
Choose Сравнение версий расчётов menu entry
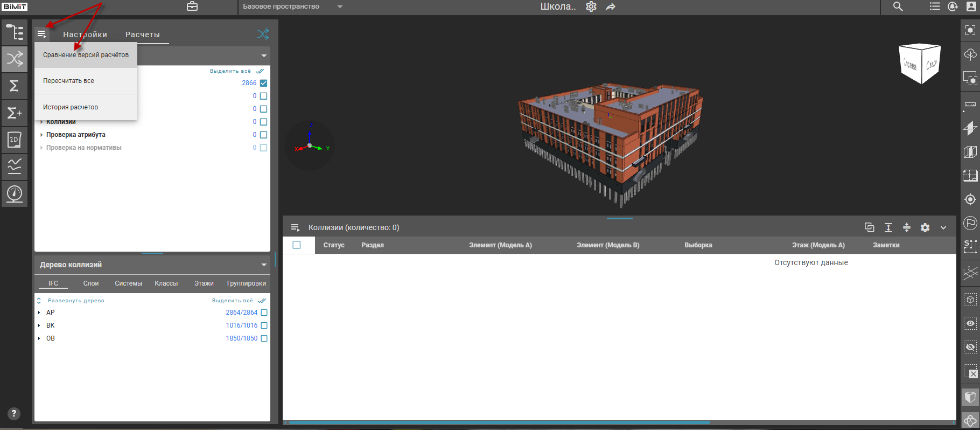(x=86, y=55)
